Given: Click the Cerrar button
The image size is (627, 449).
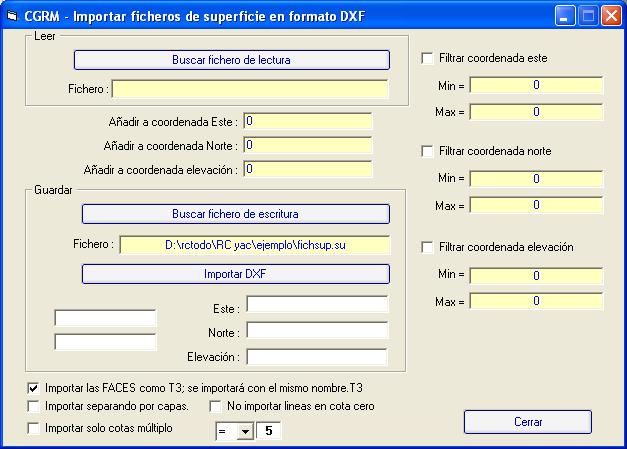Looking at the screenshot, I should [527, 422].
